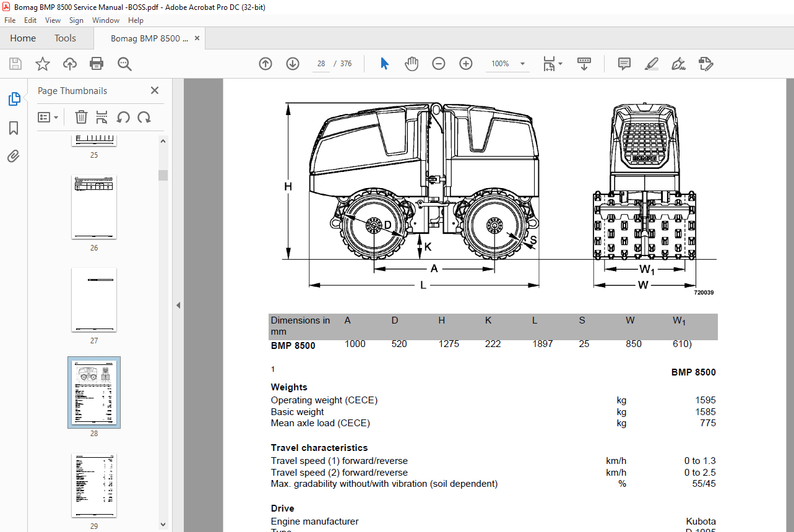This screenshot has width=794, height=532.
Task: Click the 'Engine manufacturer' row text
Action: [x=314, y=521]
